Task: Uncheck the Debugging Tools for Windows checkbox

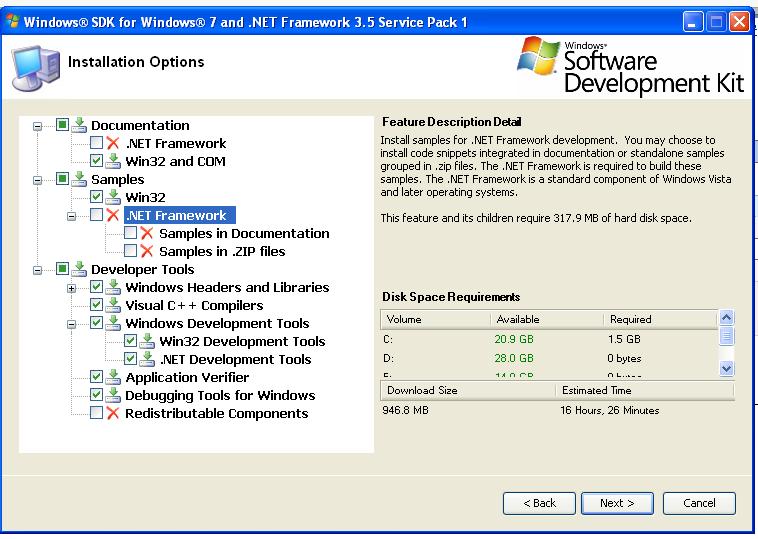Action: pyautogui.click(x=96, y=394)
